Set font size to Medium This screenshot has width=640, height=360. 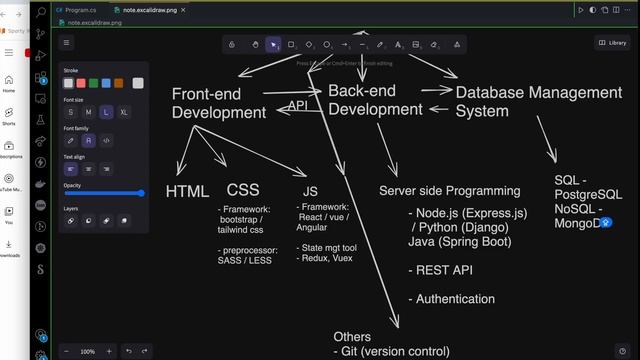tap(89, 112)
